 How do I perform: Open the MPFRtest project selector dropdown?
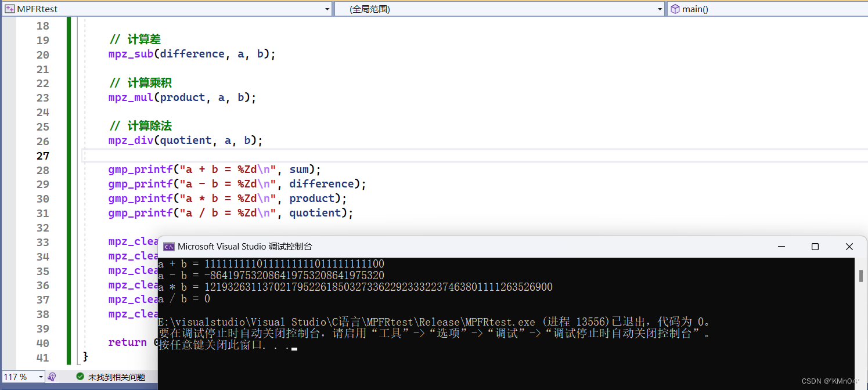coord(326,9)
